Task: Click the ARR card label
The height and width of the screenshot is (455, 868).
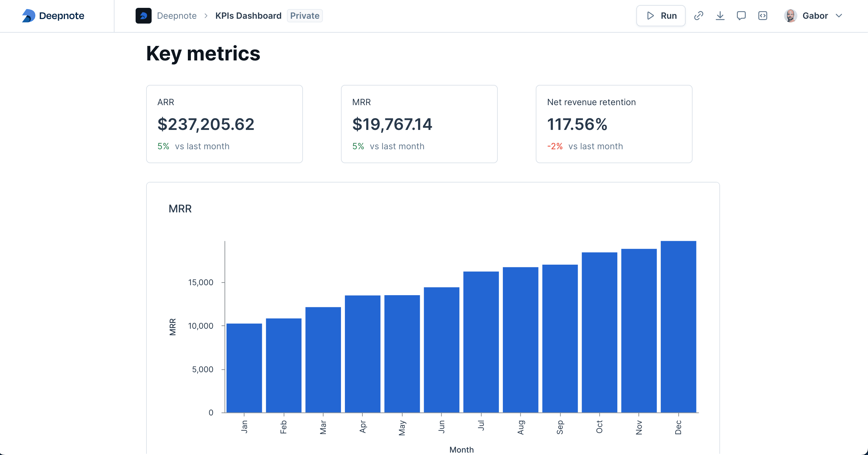Action: pyautogui.click(x=166, y=102)
